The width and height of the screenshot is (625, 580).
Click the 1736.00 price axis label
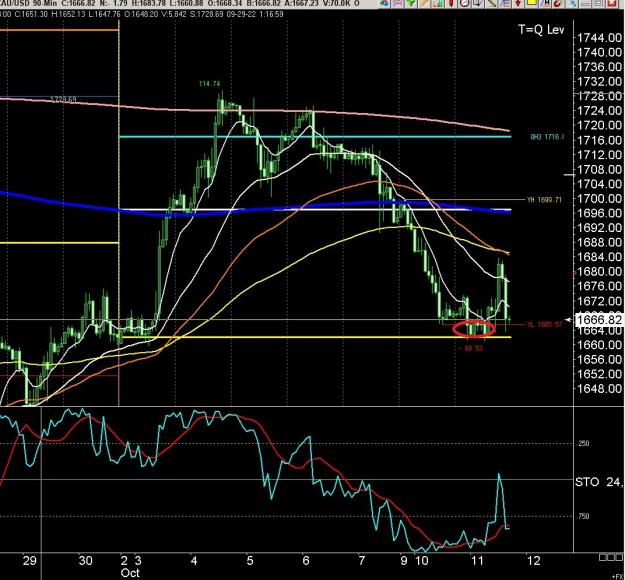pos(599,67)
